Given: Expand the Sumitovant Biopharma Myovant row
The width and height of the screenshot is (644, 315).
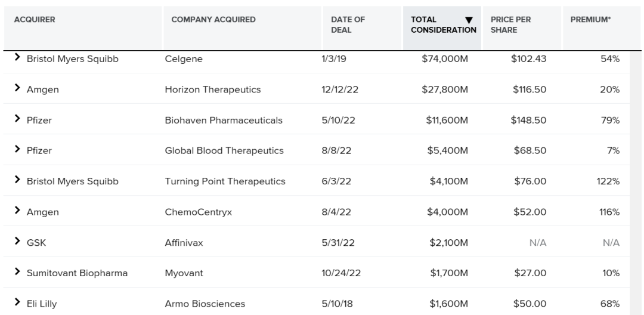Looking at the screenshot, I should pos(18,273).
